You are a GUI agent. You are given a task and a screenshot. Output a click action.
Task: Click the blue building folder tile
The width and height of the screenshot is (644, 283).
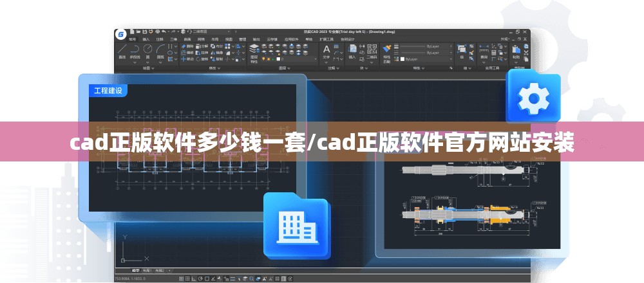(x=298, y=226)
